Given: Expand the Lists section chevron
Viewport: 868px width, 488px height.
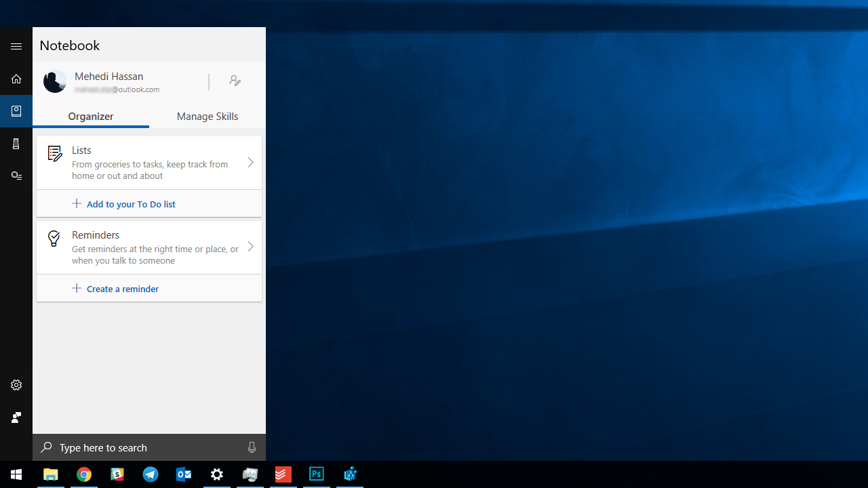Looking at the screenshot, I should click(250, 163).
